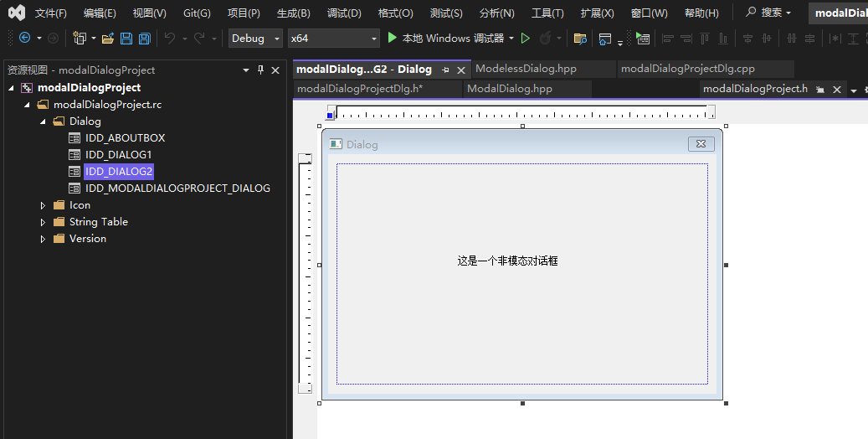This screenshot has height=439, width=868.
Task: Click the hot reload flame icon
Action: tap(545, 38)
